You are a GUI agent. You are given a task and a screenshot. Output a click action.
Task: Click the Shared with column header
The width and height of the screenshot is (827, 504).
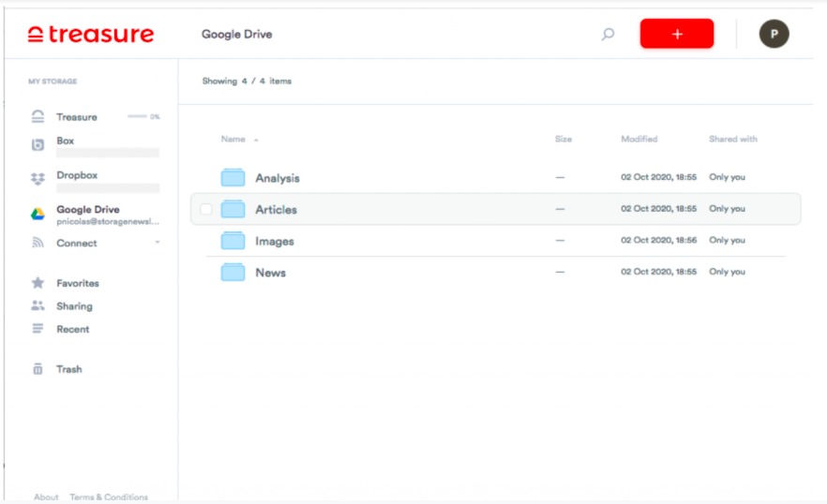tap(733, 140)
